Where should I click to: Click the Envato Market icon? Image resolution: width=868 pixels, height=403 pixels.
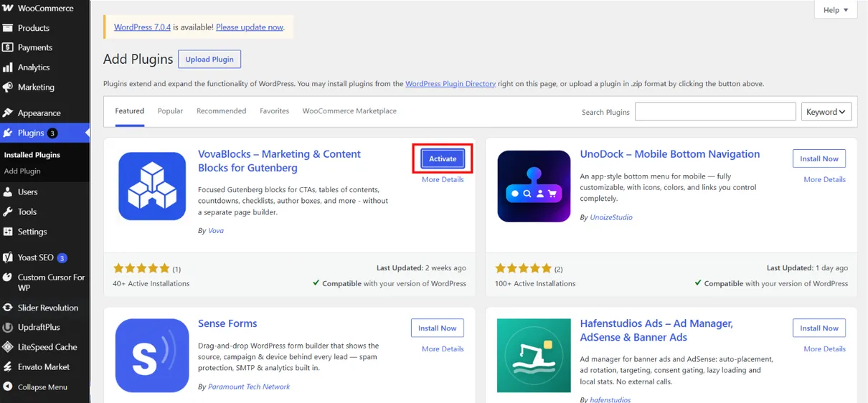point(7,367)
